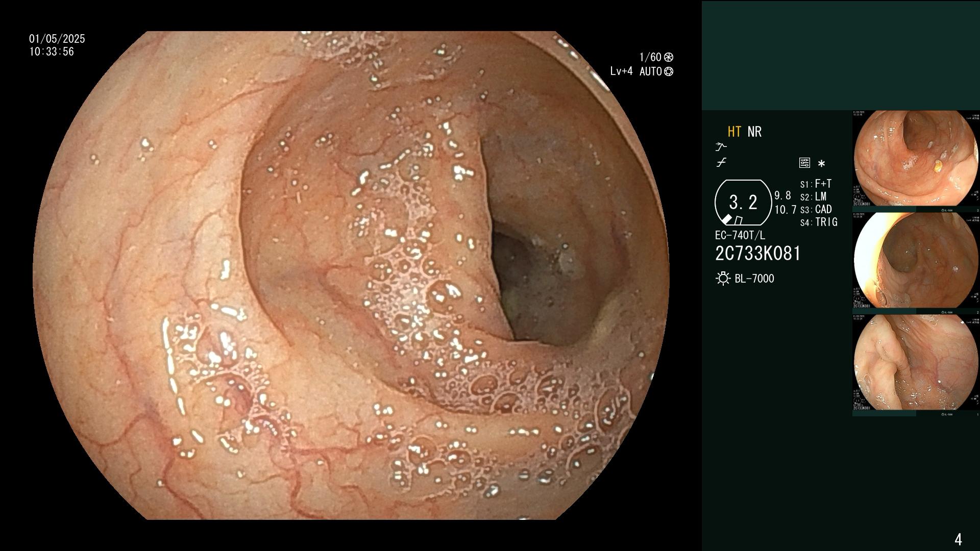Image resolution: width=980 pixels, height=551 pixels.
Task: Click the S1: F+T switch assignment
Action: [816, 184]
